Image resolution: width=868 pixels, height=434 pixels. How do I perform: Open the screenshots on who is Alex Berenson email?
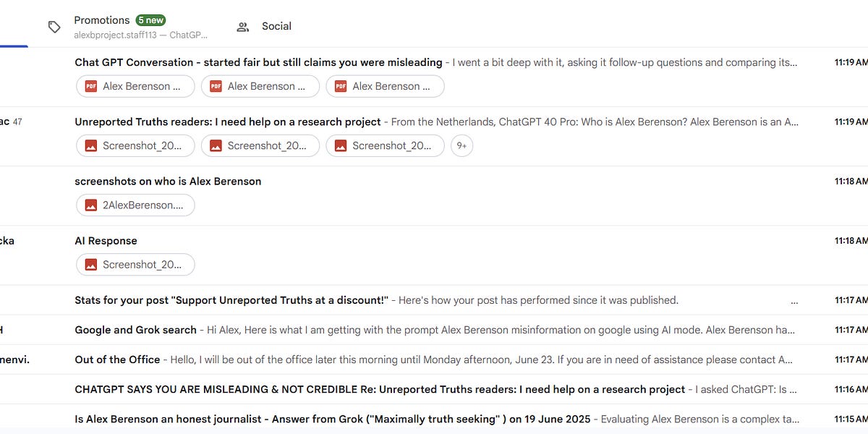tap(168, 181)
